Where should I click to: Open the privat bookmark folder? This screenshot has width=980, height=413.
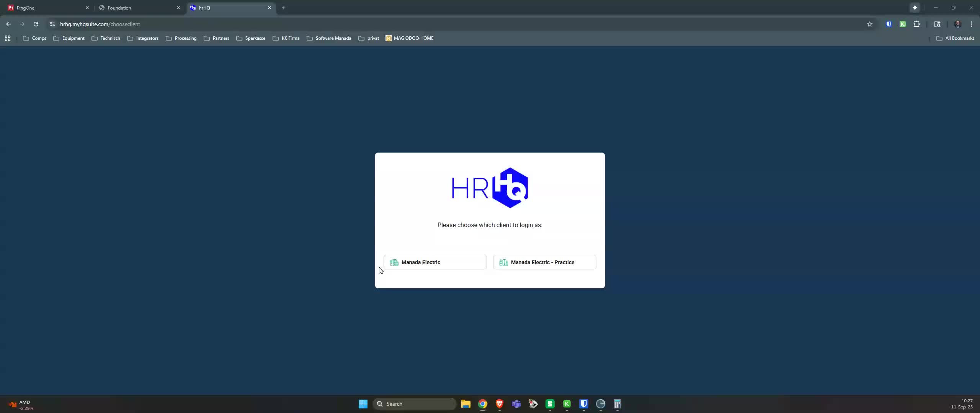click(369, 38)
